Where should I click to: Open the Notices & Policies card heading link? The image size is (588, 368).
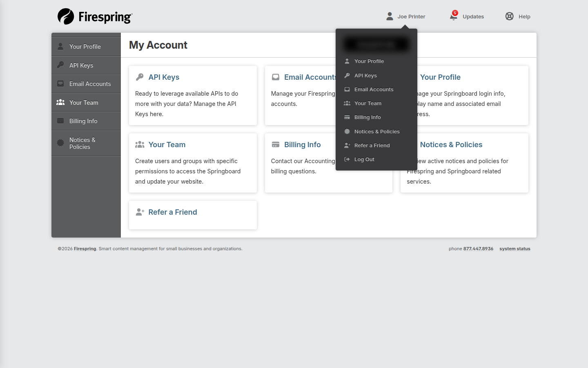451,145
